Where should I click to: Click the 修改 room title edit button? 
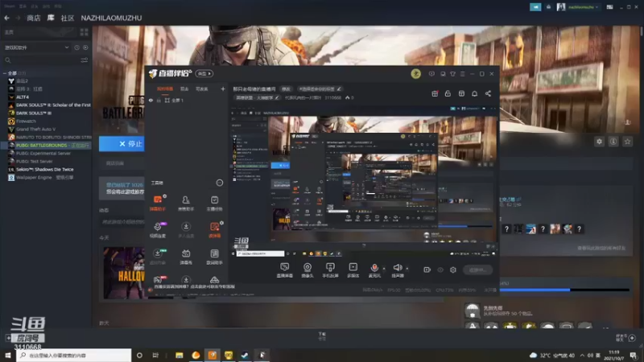286,88
